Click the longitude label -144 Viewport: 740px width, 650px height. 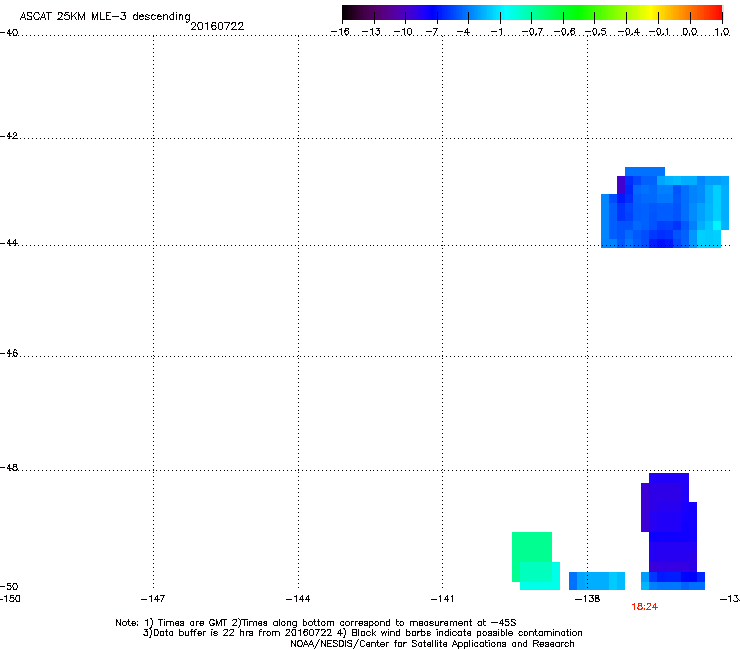pos(298,599)
